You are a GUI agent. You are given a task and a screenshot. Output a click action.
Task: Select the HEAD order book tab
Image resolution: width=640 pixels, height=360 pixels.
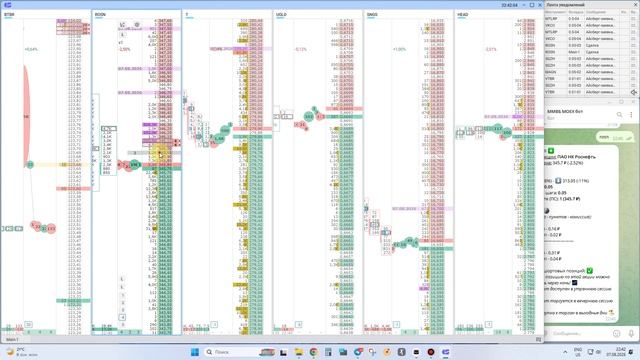[x=462, y=15]
